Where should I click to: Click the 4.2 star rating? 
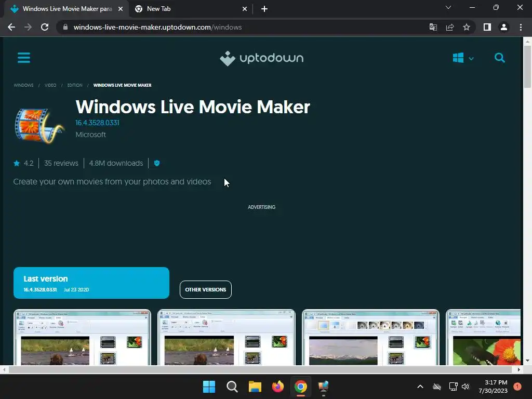pyautogui.click(x=23, y=163)
